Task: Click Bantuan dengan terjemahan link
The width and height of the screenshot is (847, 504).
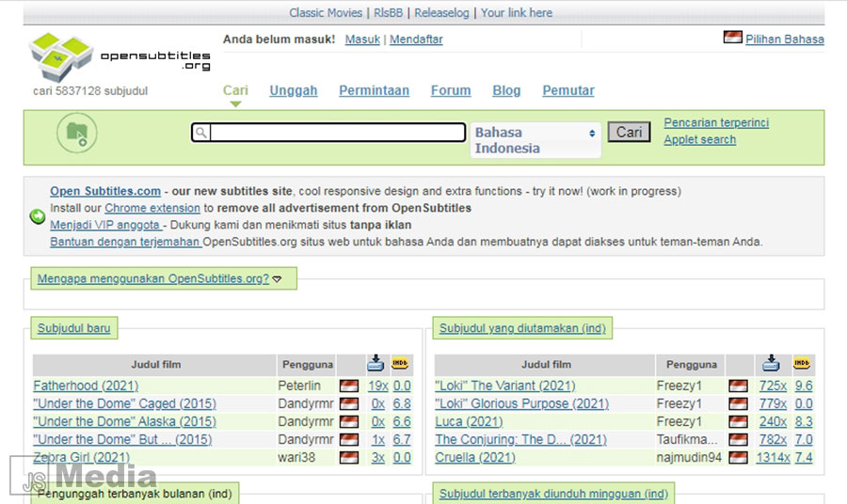Action: (x=125, y=242)
